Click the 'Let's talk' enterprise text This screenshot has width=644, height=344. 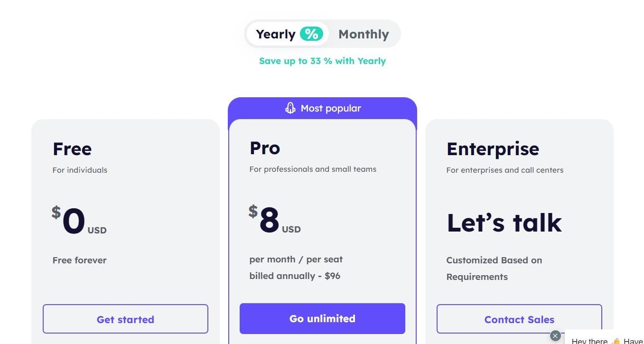pyautogui.click(x=504, y=223)
